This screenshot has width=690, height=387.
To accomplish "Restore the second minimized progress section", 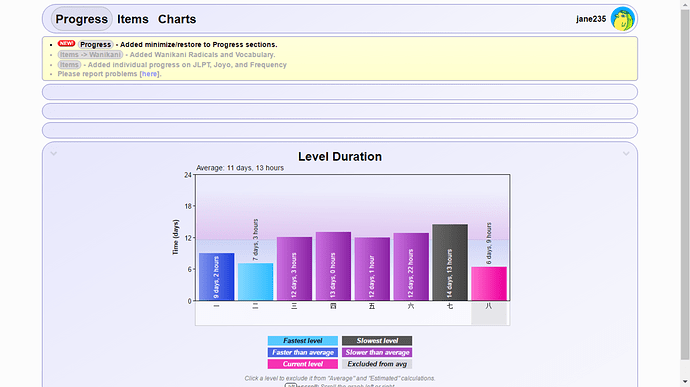I will 340,111.
